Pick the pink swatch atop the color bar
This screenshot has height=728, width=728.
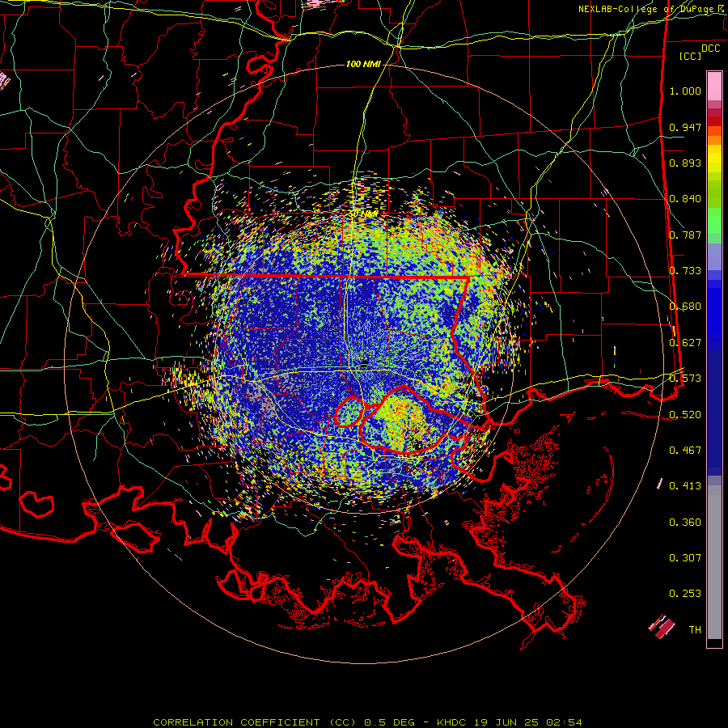click(714, 86)
